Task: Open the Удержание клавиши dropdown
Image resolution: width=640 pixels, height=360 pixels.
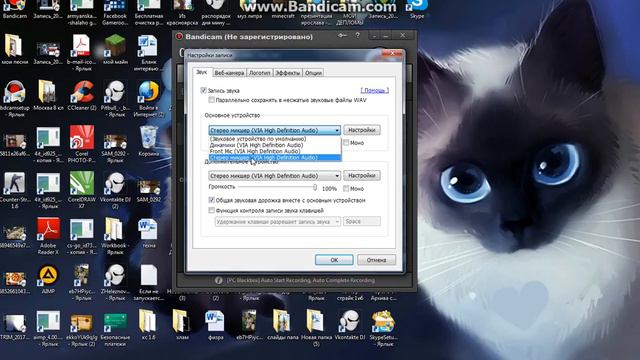Action: pos(278,221)
